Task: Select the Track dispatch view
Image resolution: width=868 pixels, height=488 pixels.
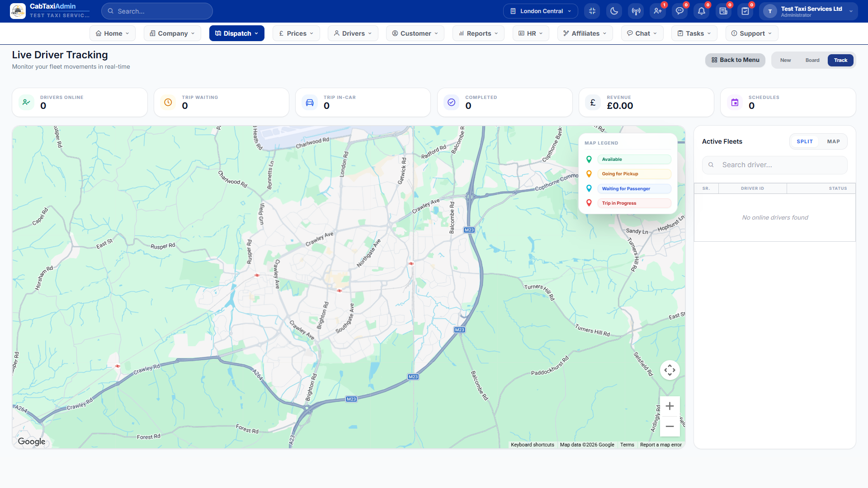Action: pos(840,60)
